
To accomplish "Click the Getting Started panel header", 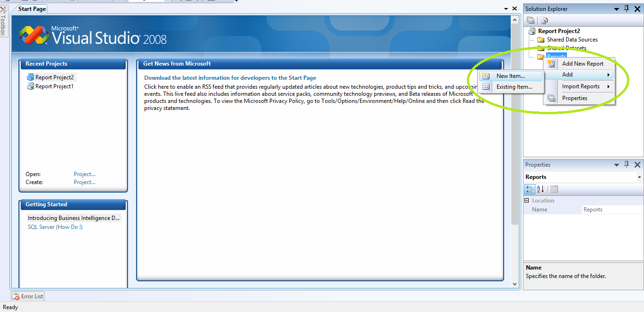I will coord(73,204).
